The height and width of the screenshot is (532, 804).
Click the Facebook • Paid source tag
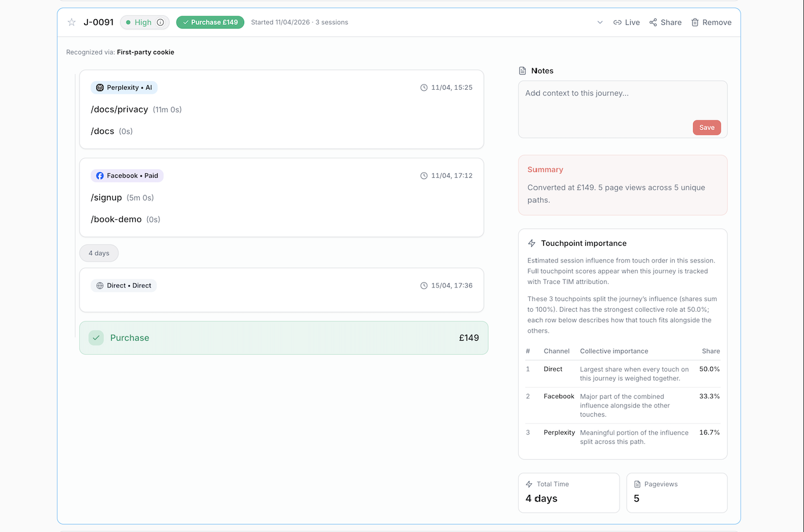[127, 176]
